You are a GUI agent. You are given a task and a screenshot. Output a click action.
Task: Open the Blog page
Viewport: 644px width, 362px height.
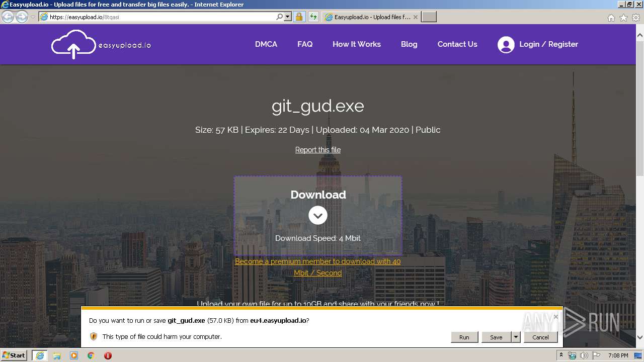(x=409, y=44)
